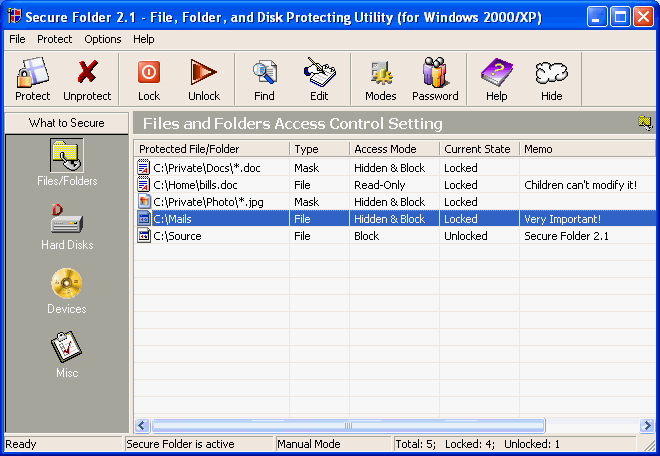Sort by the Type column header
The width and height of the screenshot is (660, 456).
tap(319, 149)
